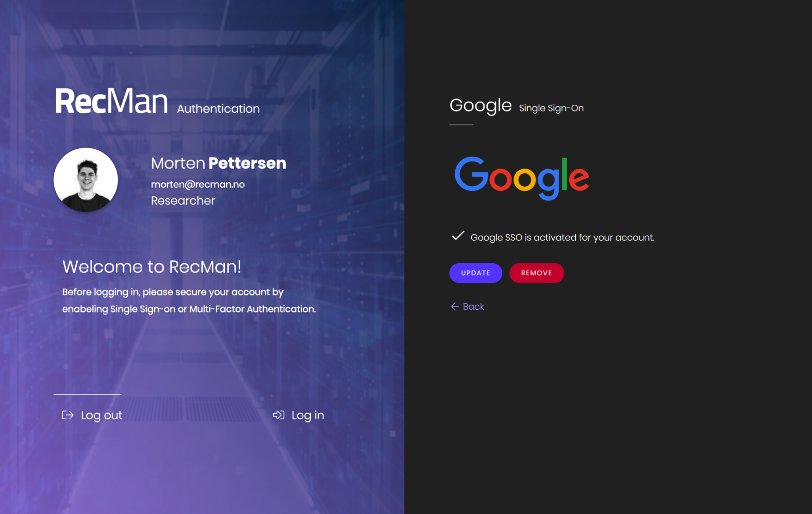This screenshot has width=812, height=514.
Task: Click the Log in arrow icon
Action: coord(279,415)
